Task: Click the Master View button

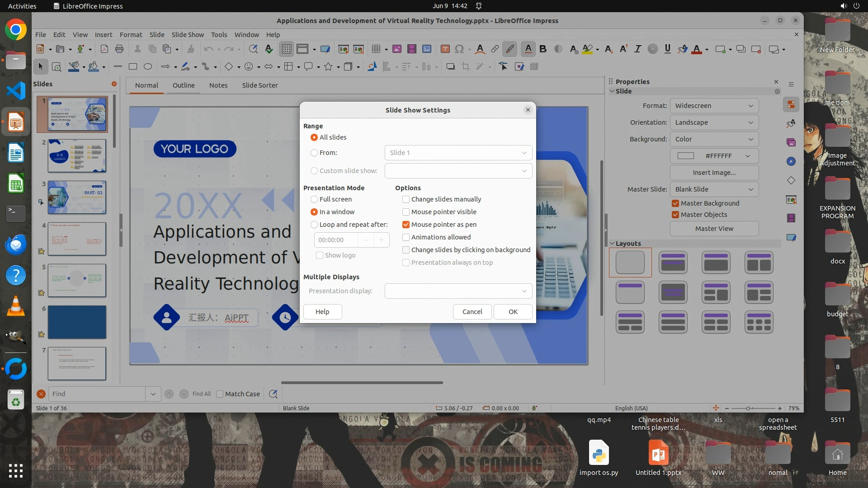Action: pos(714,229)
